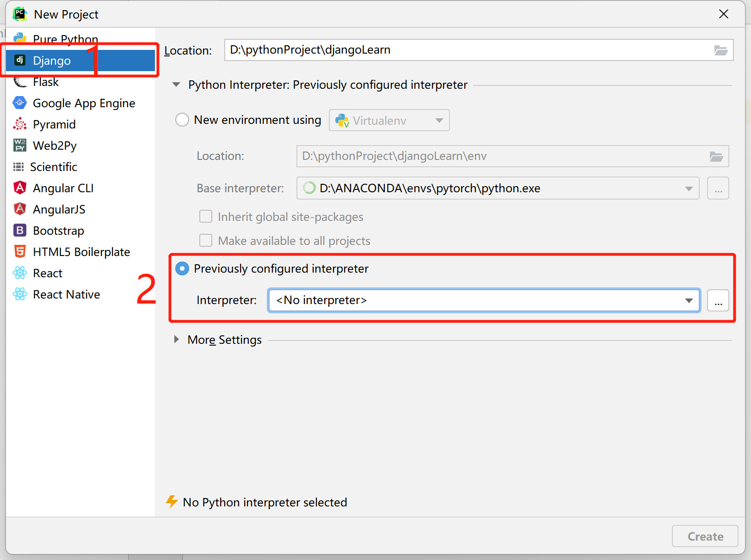Viewport: 751px width, 560px height.
Task: Click the Pyramid framework icon
Action: (x=20, y=124)
